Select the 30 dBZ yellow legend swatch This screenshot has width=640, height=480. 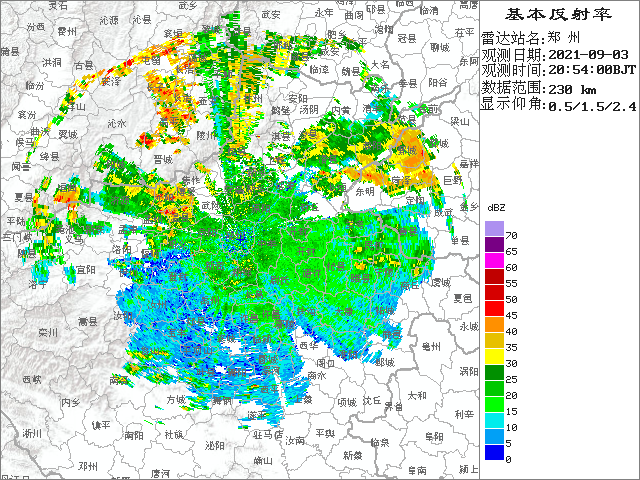[494, 357]
